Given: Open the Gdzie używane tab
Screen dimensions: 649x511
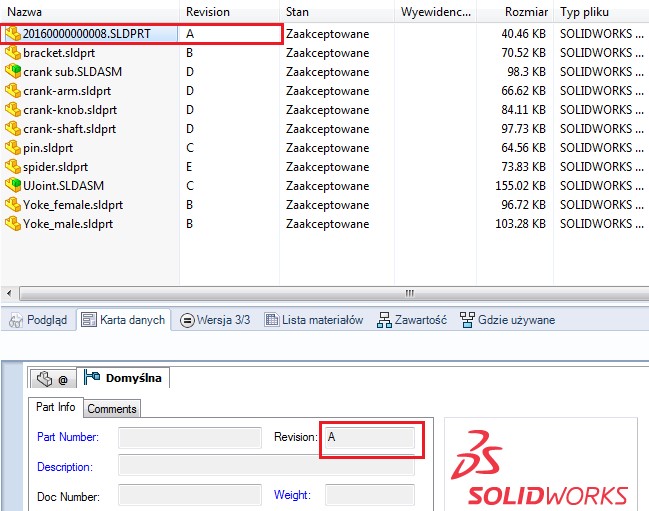Looking at the screenshot, I should [x=507, y=321].
